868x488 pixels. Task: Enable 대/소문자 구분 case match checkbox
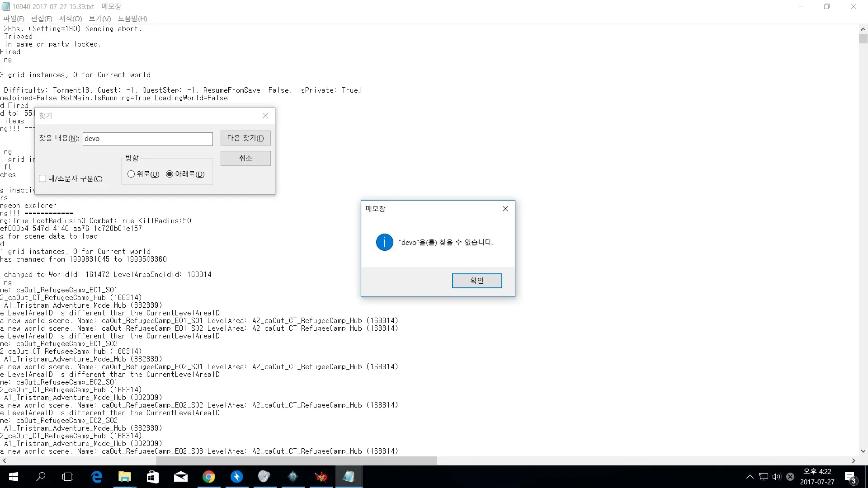pos(42,178)
